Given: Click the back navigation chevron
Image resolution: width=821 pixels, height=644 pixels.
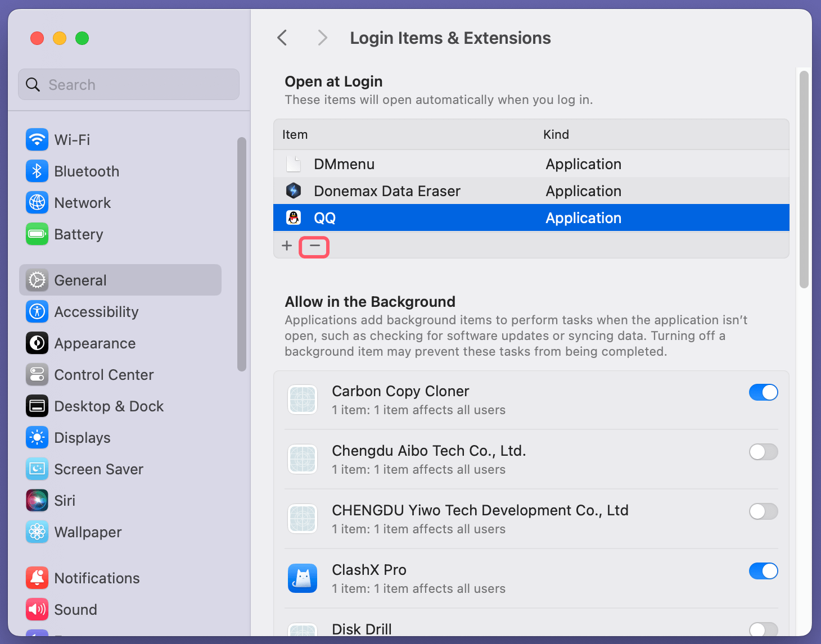Looking at the screenshot, I should [x=282, y=38].
